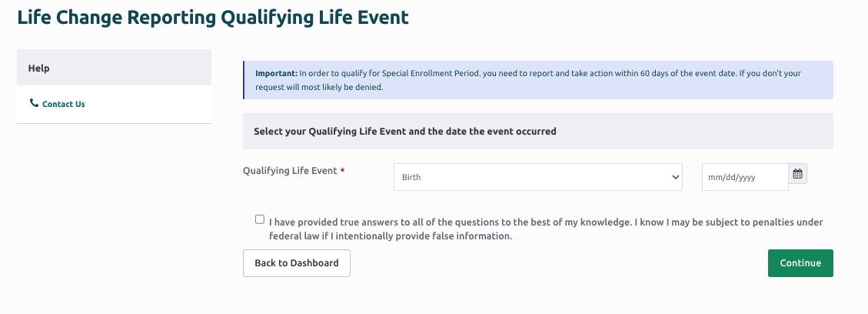Click the red required asterisk marker
The width and height of the screenshot is (868, 314).
pos(342,171)
